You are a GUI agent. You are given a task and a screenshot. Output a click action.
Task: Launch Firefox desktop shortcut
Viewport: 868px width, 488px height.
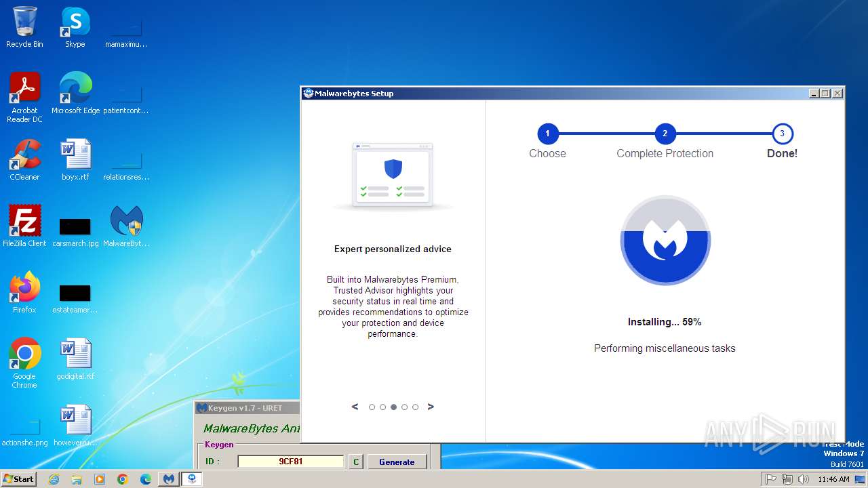coord(24,293)
